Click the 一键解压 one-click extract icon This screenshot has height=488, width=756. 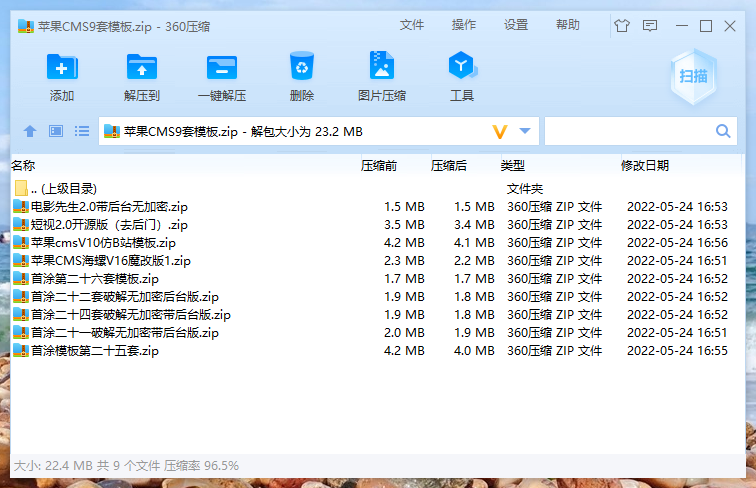click(x=222, y=67)
